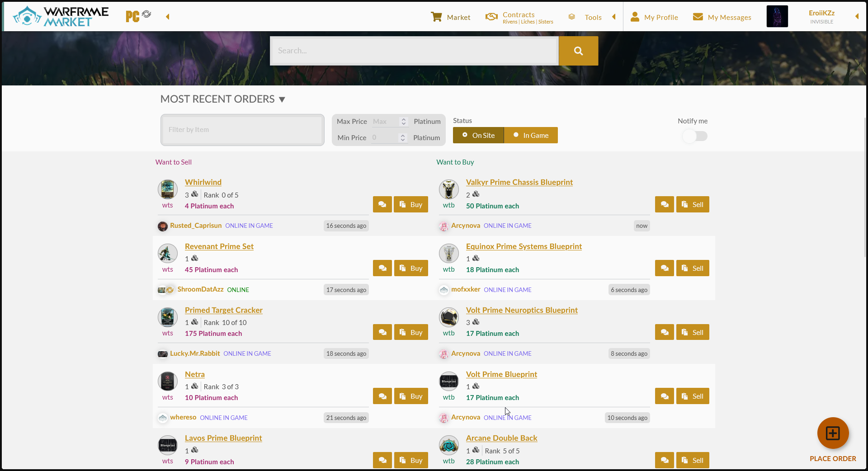Open Volt Prime Neuroptics Blueprint link
The image size is (868, 471).
coord(522,310)
